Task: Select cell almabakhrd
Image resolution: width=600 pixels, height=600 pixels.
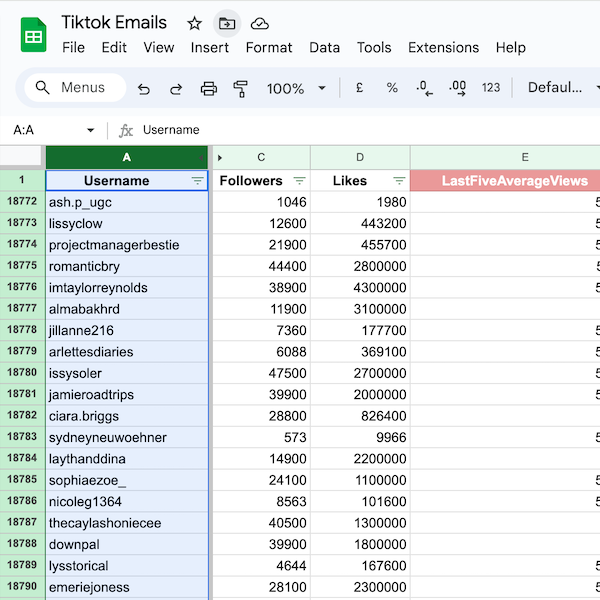Action: point(127,309)
